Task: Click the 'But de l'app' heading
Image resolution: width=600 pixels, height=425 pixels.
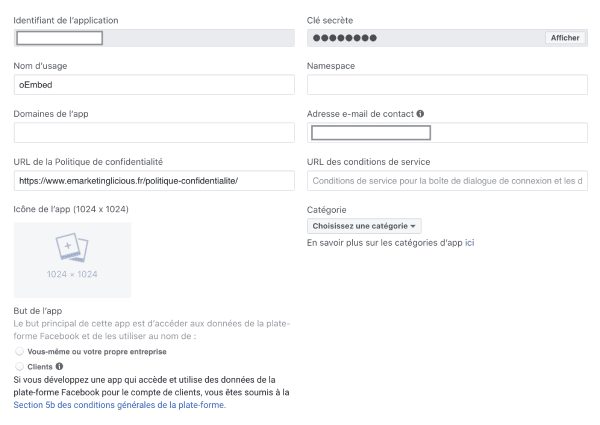Action: coord(37,311)
